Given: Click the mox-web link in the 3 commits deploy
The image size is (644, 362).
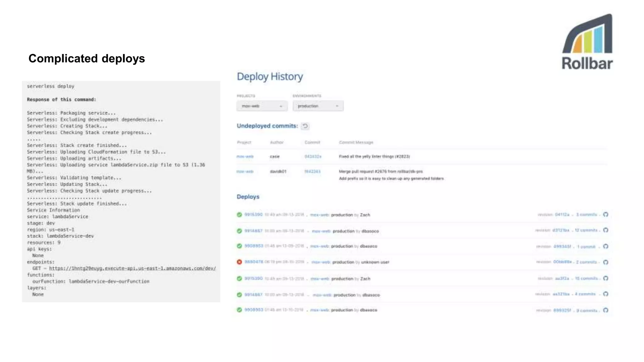Looking at the screenshot, I should tap(319, 215).
